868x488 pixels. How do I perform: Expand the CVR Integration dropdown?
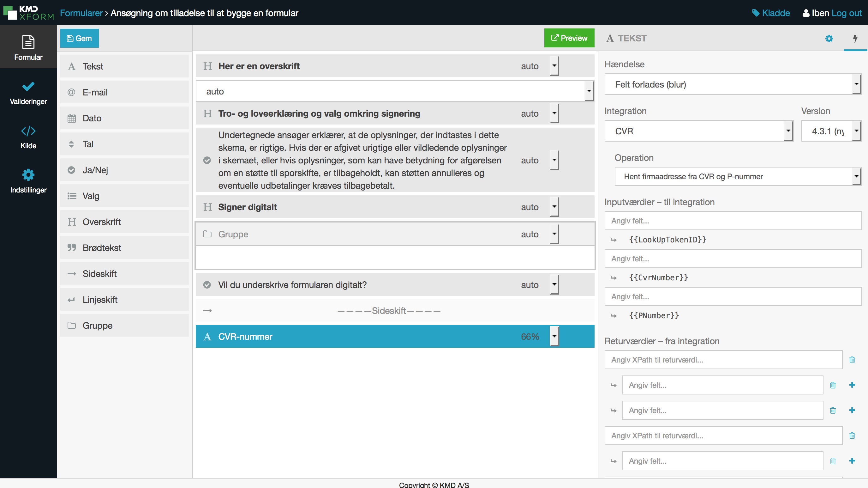(x=698, y=131)
